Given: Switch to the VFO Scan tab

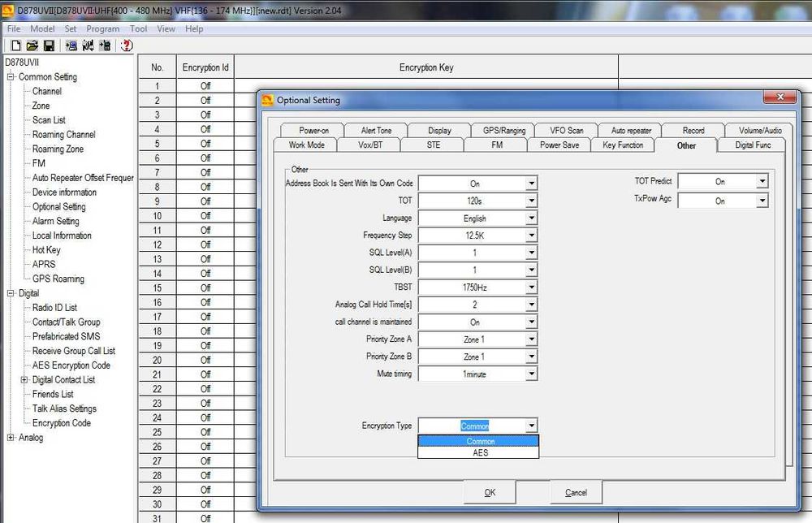Looking at the screenshot, I should coord(567,131).
